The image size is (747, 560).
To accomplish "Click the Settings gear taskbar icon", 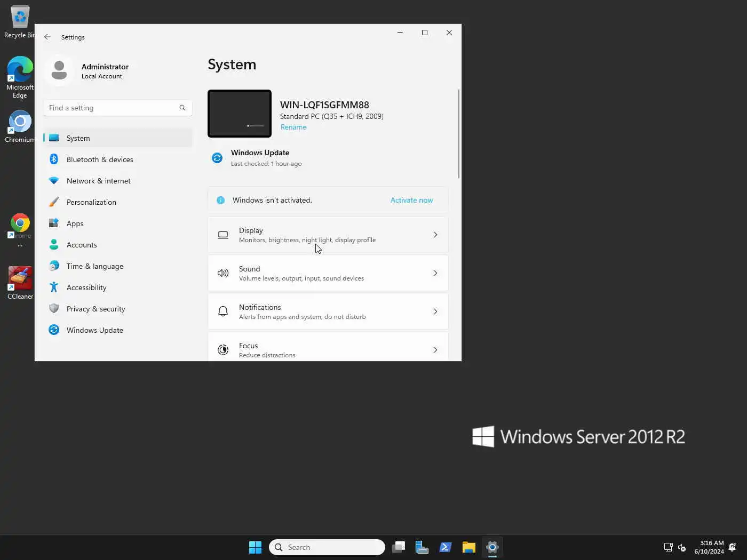I will (x=492, y=547).
